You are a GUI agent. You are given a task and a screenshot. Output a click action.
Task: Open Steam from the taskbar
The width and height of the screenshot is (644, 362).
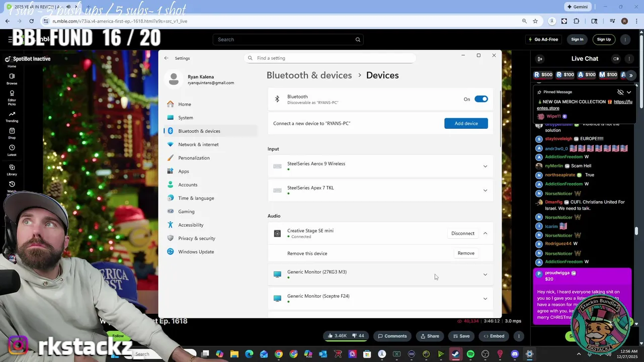point(455,354)
